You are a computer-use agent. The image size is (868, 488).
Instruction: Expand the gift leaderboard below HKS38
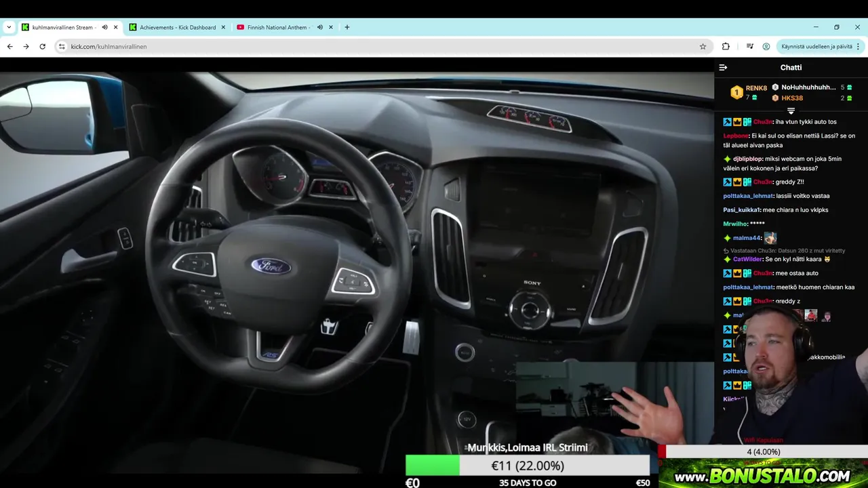[x=791, y=110]
